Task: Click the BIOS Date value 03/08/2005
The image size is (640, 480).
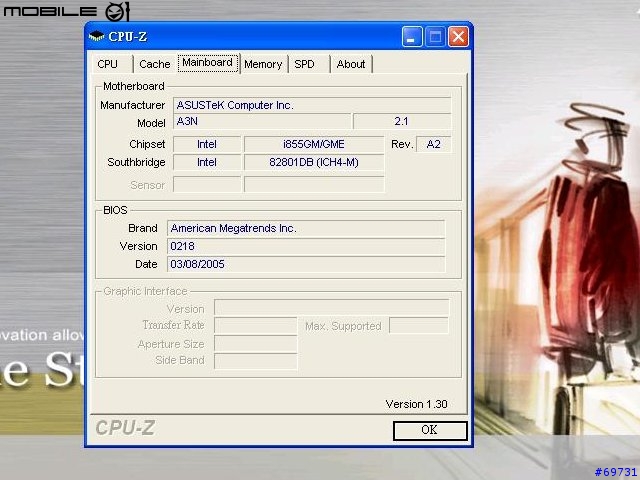Action: [306, 264]
